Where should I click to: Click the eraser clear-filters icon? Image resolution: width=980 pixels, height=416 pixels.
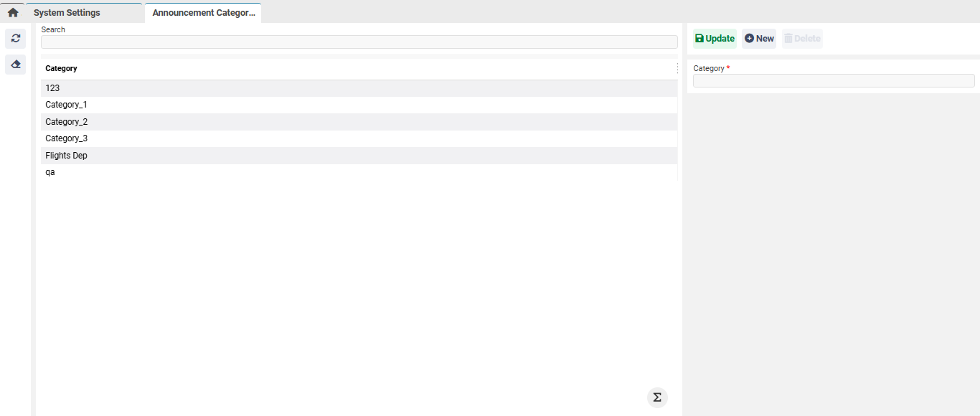(x=16, y=65)
